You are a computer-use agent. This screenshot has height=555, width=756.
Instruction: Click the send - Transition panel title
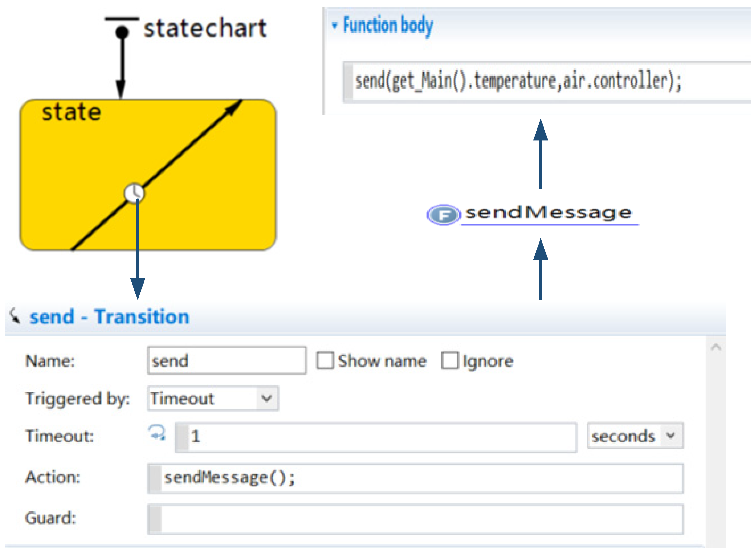pos(109,316)
